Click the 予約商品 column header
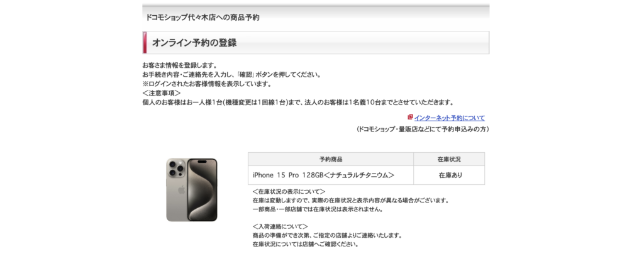This screenshot has width=644, height=261. click(331, 160)
